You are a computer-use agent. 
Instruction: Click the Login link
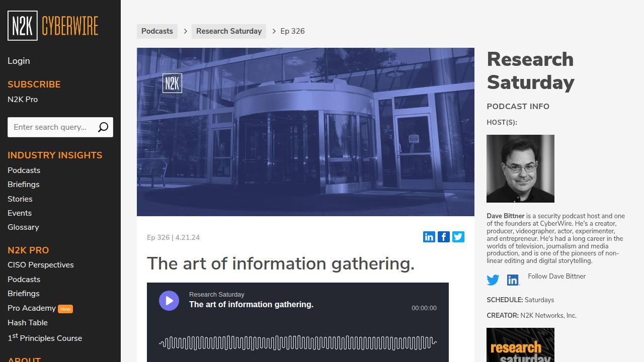click(19, 61)
